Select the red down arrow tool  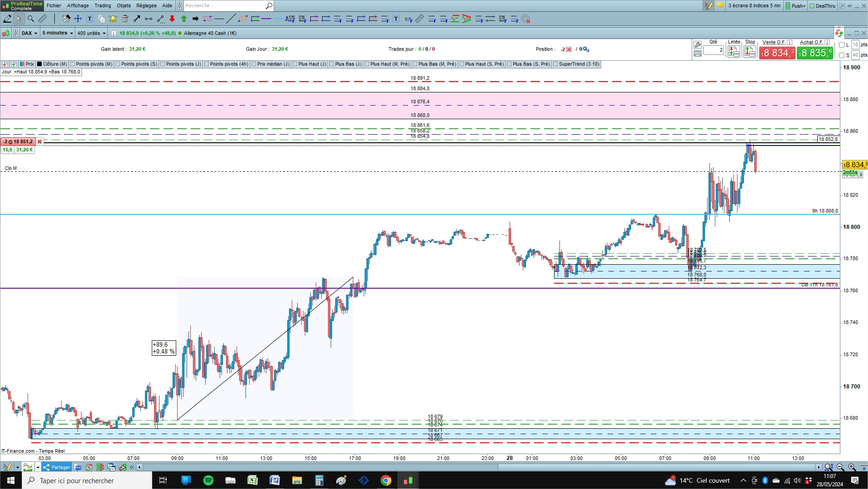(172, 19)
